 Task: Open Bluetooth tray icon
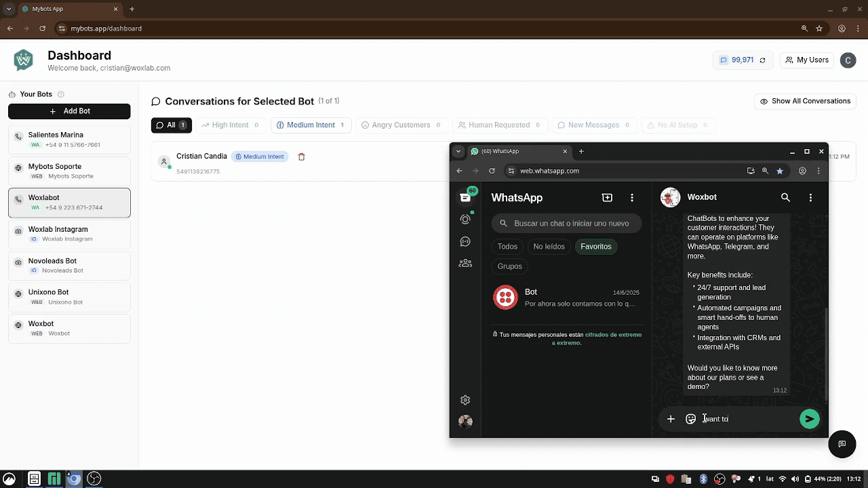(703, 479)
